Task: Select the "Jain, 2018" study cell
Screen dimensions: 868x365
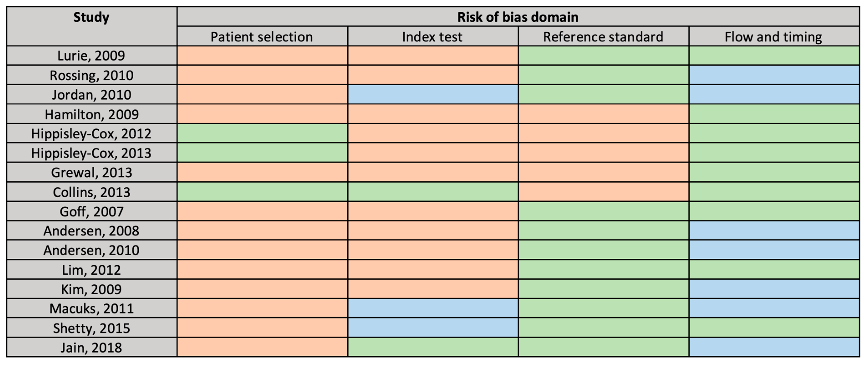Action: pos(91,347)
